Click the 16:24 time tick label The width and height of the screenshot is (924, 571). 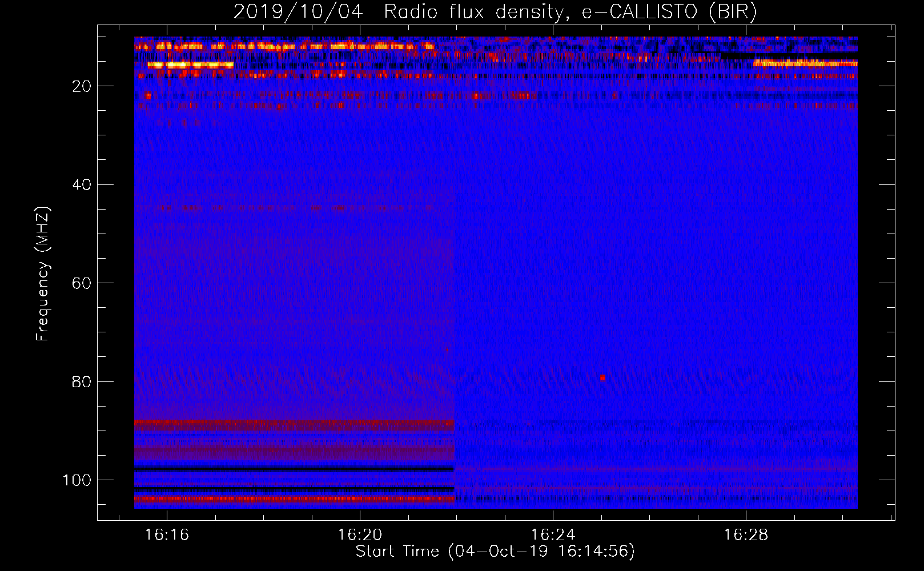[553, 535]
